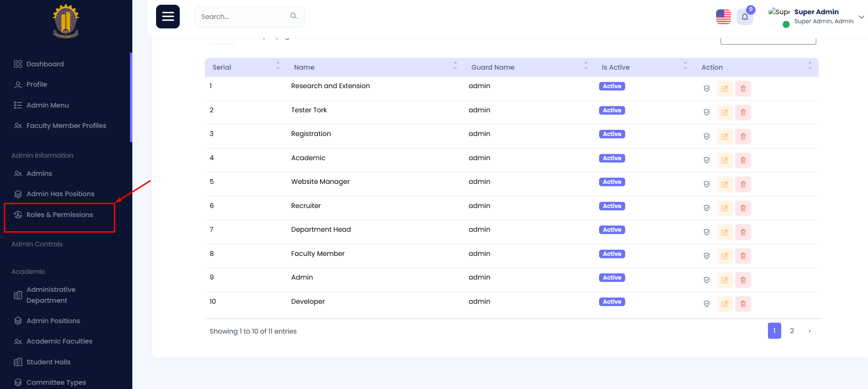Click the search magnifier icon
The width and height of the screenshot is (868, 389).
[294, 16]
